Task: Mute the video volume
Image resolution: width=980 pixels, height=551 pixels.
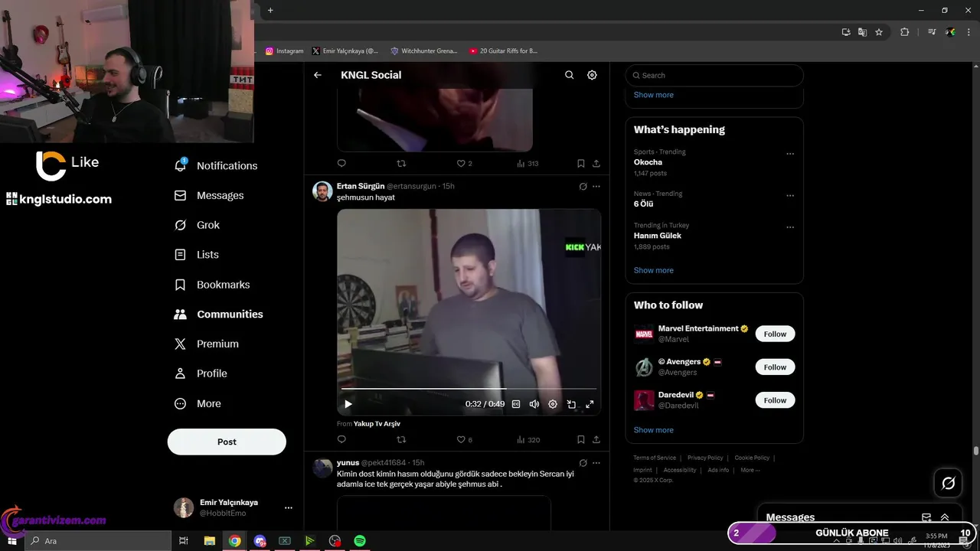Action: (534, 404)
